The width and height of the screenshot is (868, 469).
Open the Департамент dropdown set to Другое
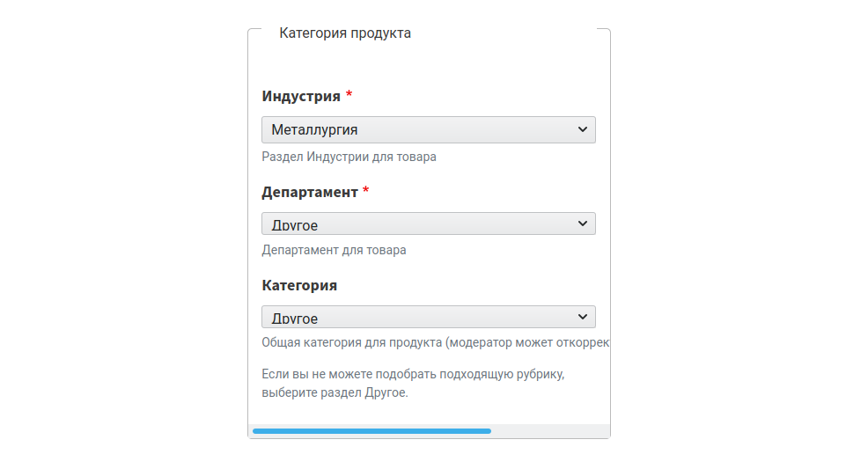pos(429,224)
